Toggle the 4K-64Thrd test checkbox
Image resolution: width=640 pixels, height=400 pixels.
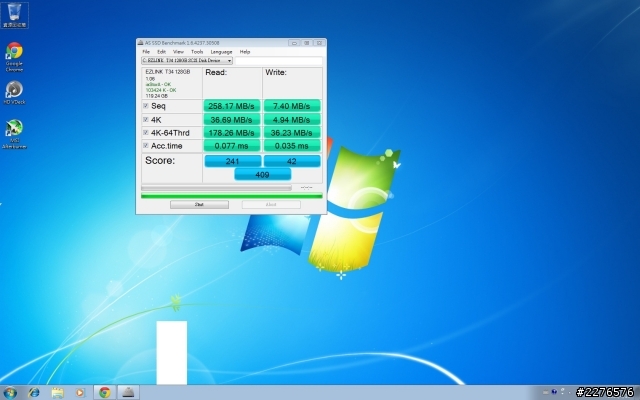(146, 132)
